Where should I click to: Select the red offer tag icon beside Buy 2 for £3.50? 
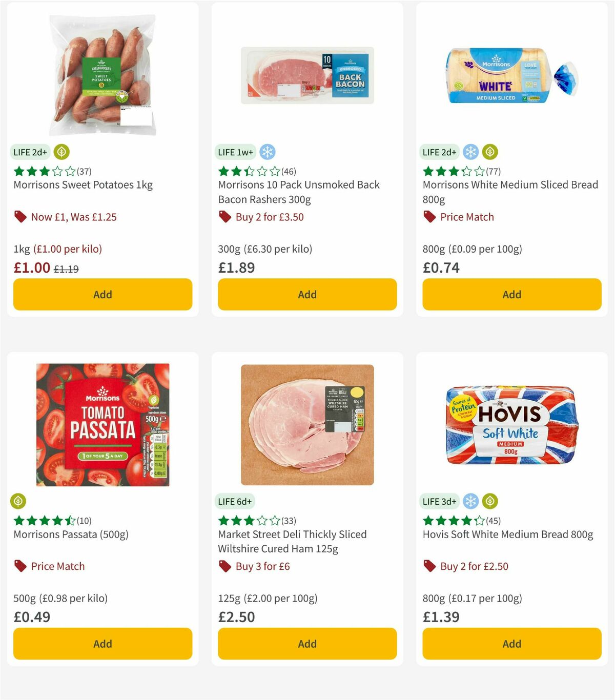(224, 217)
